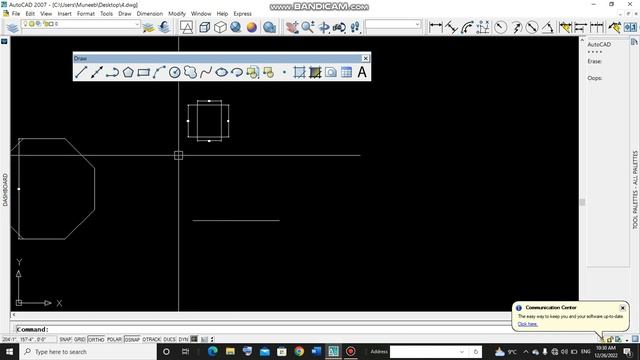Toggle POLAR tracking in status bar

click(114, 339)
